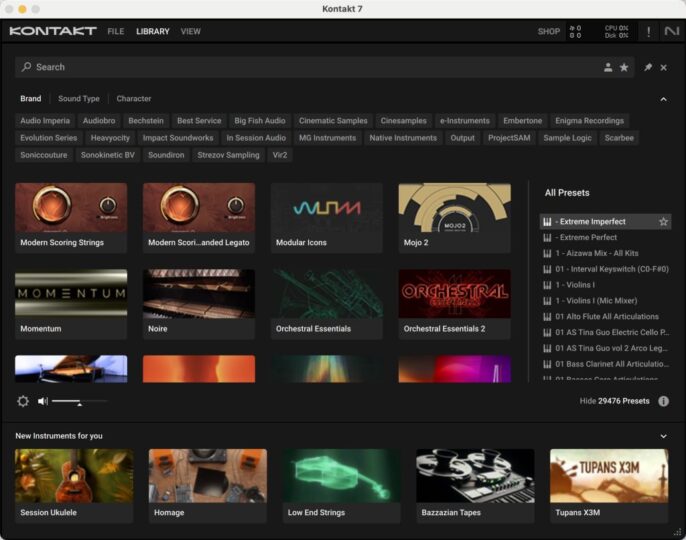Viewport: 686px width, 540px height.
Task: Toggle the Heavyocity brand filter tag
Action: [110, 138]
